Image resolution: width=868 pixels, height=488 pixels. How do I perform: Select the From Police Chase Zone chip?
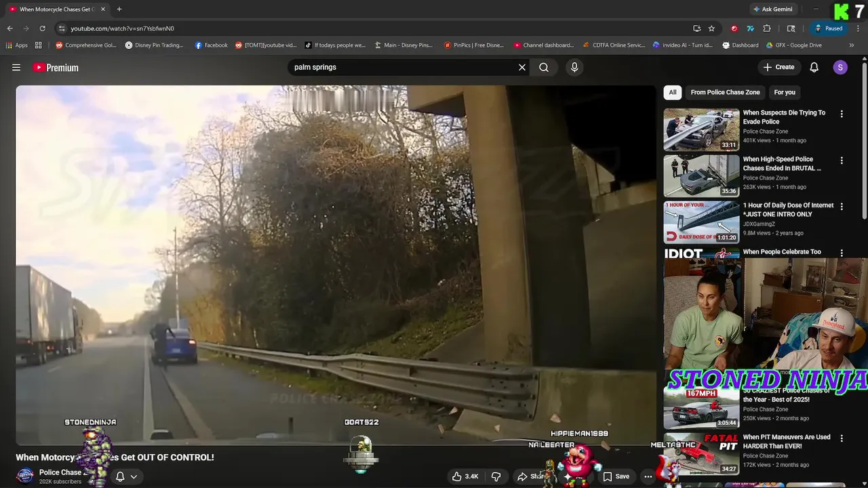(x=725, y=92)
